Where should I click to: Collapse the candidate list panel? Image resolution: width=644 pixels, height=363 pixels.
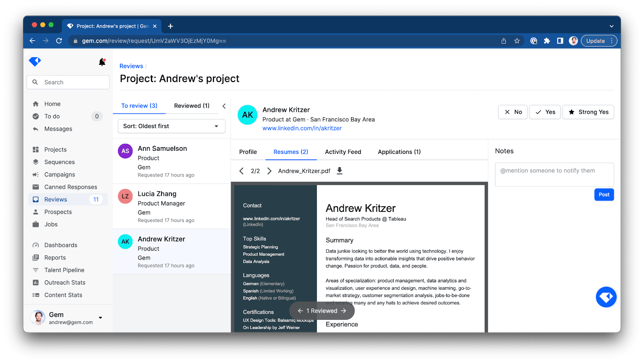224,106
